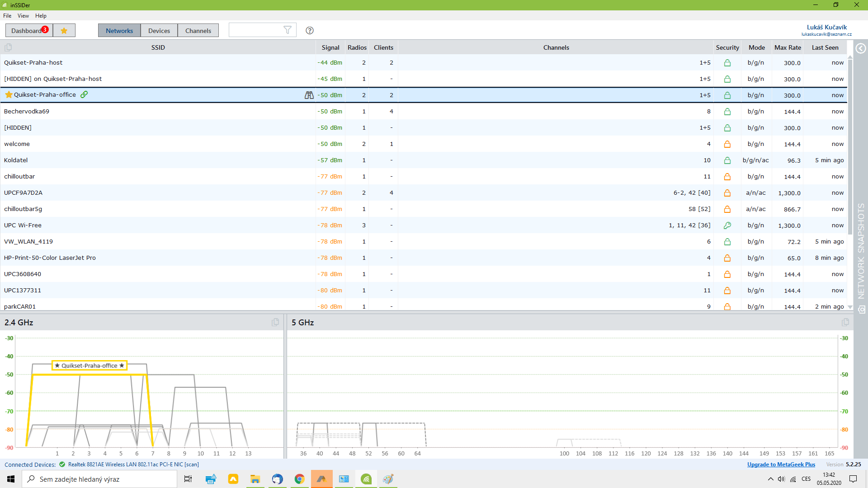Click binoculars icon on Quikset-Praha-office row
The width and height of the screenshot is (868, 488).
pos(309,95)
